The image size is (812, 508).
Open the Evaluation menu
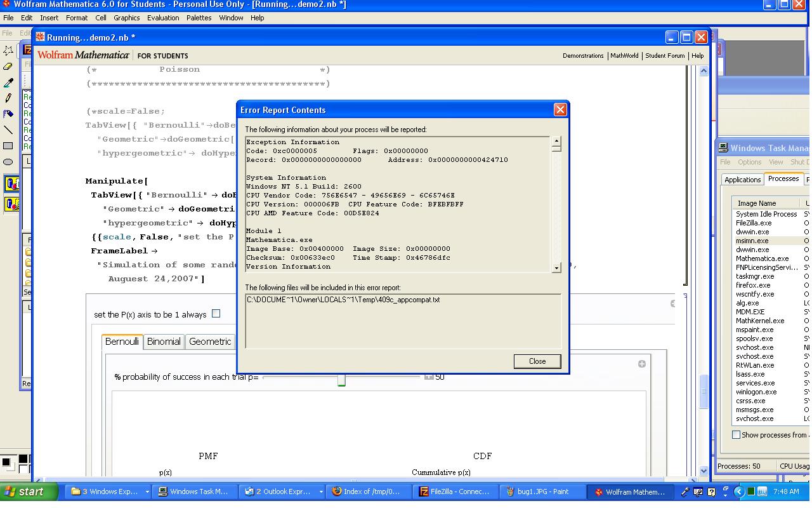coord(163,18)
